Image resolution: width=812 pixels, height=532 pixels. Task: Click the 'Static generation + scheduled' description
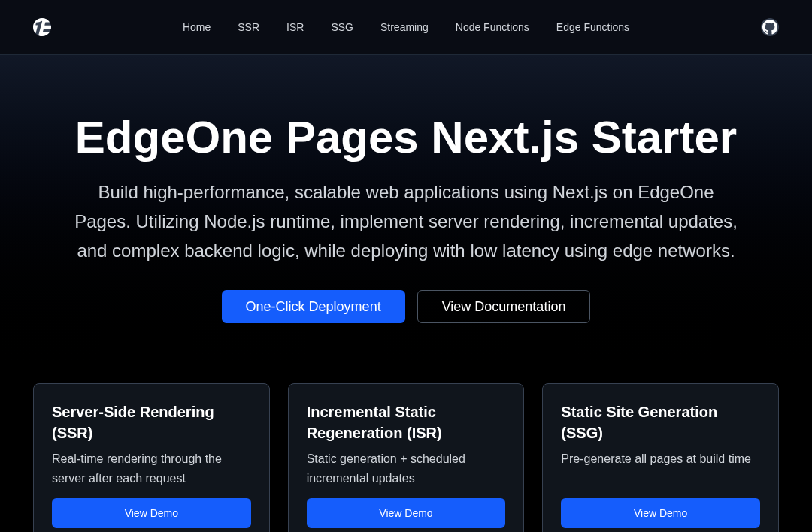(386, 468)
